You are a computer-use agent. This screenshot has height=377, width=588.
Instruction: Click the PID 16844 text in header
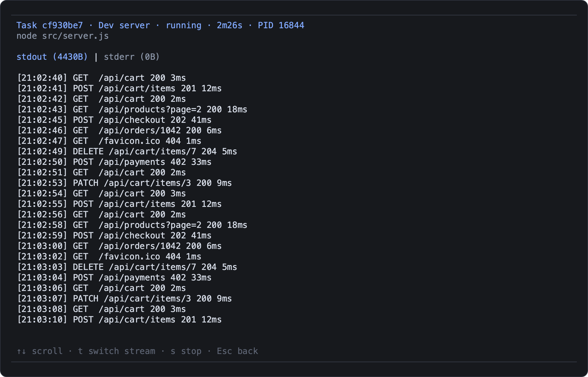281,25
